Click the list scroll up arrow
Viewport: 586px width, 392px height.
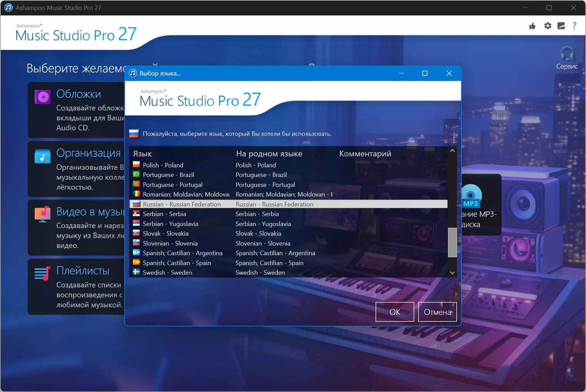point(452,151)
